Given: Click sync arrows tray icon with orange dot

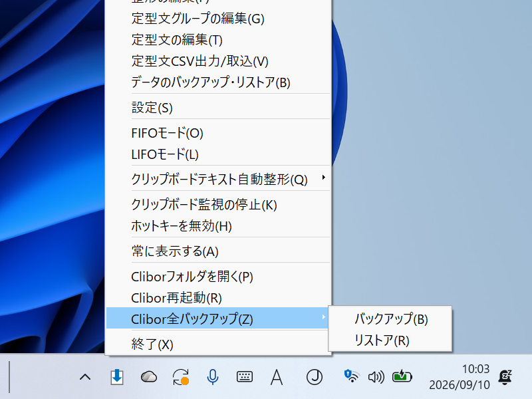Looking at the screenshot, I should tap(180, 377).
